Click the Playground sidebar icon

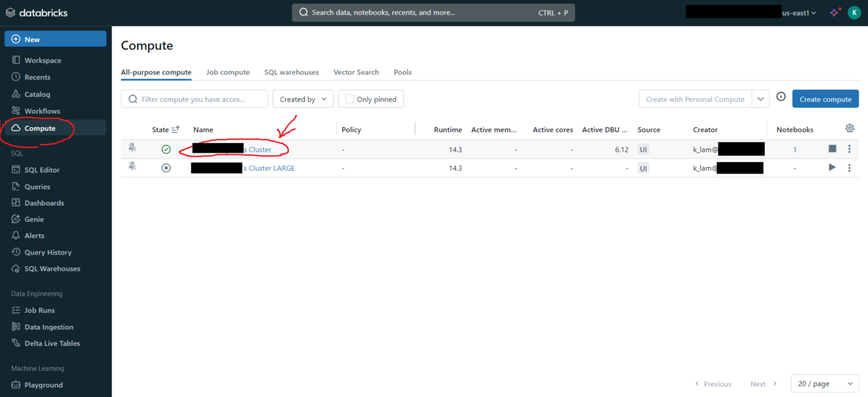coord(16,385)
